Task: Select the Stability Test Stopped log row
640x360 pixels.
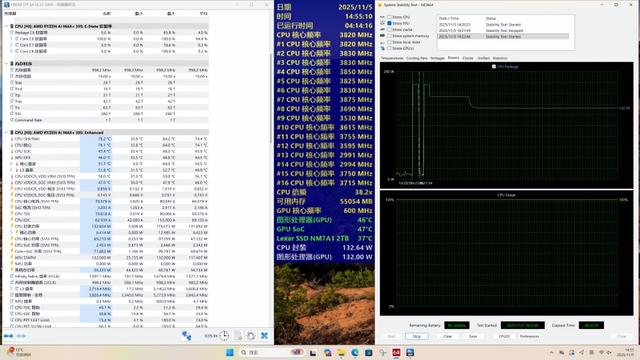Action: click(503, 31)
